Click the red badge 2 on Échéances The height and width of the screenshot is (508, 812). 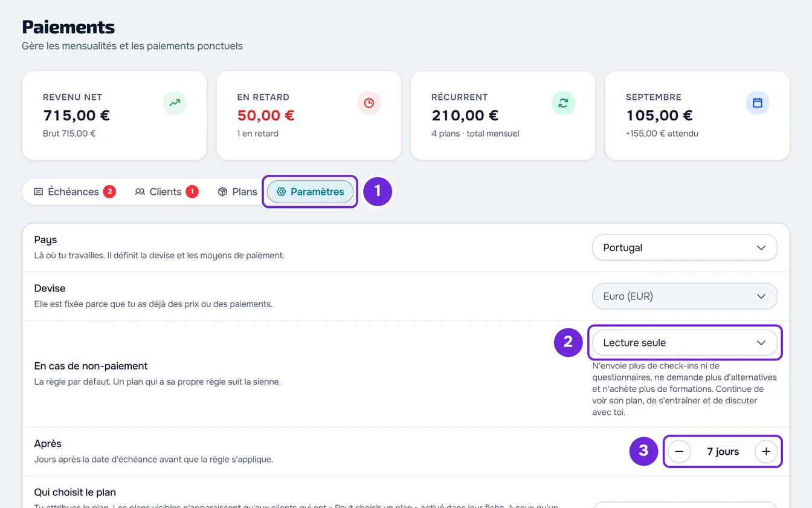pos(109,192)
